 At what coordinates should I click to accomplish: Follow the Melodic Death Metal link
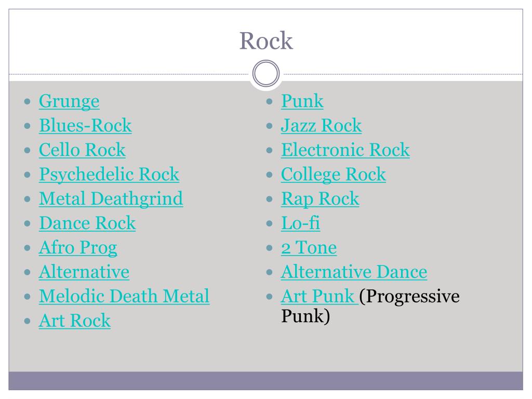[x=124, y=297]
